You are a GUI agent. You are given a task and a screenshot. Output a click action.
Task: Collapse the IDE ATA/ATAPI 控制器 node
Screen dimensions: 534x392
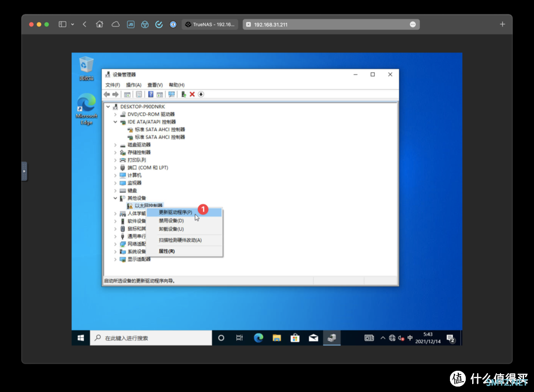click(115, 122)
